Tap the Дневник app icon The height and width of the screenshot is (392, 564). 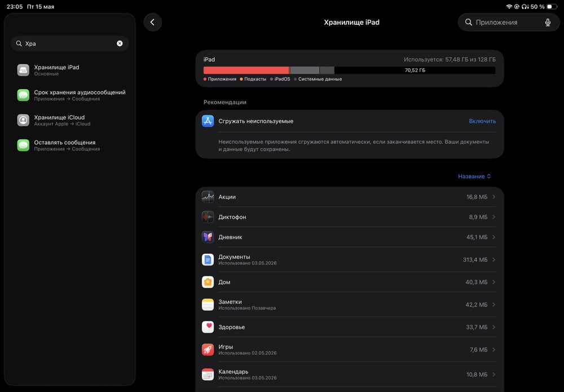coord(208,237)
